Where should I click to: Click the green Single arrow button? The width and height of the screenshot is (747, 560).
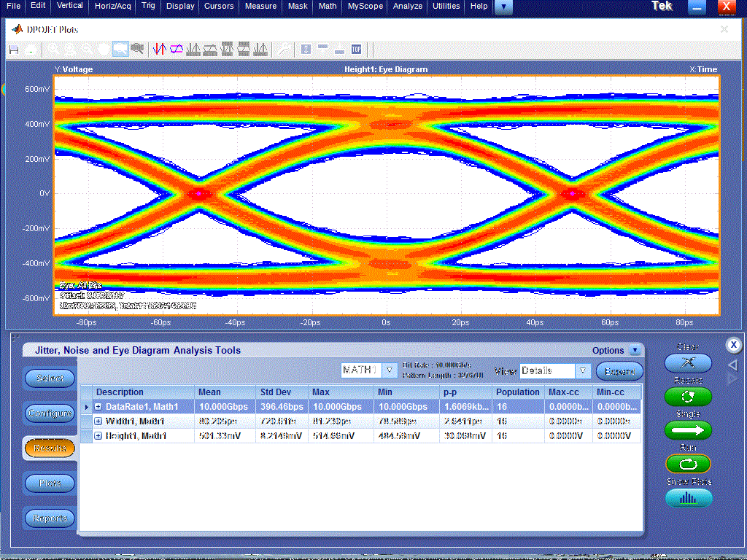point(688,430)
